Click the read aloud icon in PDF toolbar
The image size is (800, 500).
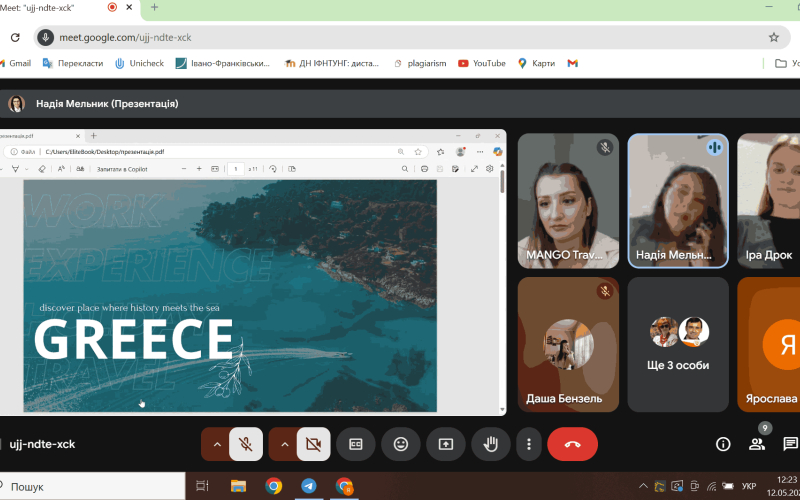pos(61,169)
